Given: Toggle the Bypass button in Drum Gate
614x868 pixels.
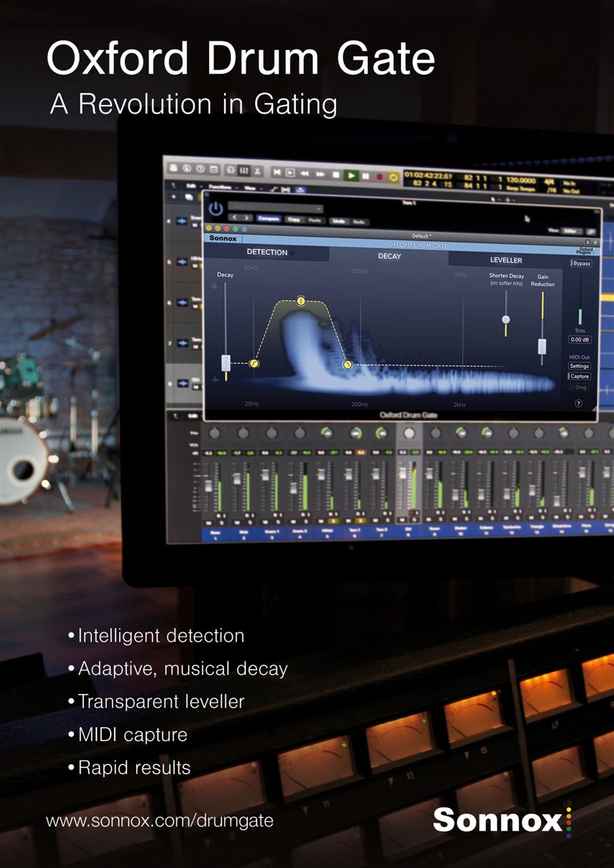Looking at the screenshot, I should point(581,263).
